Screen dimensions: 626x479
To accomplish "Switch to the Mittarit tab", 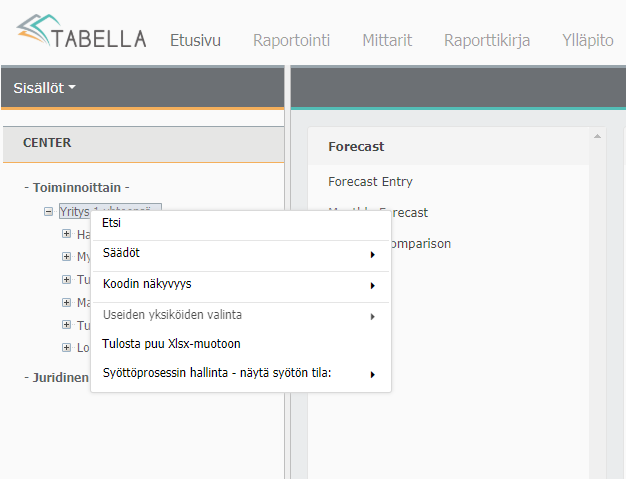I will pos(386,41).
